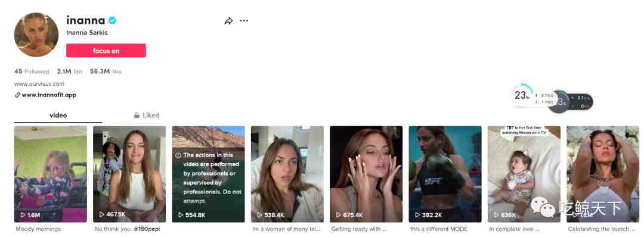Image resolution: width=644 pixels, height=237 pixels.
Task: Open the boxing video with 392.2K views
Action: click(445, 174)
